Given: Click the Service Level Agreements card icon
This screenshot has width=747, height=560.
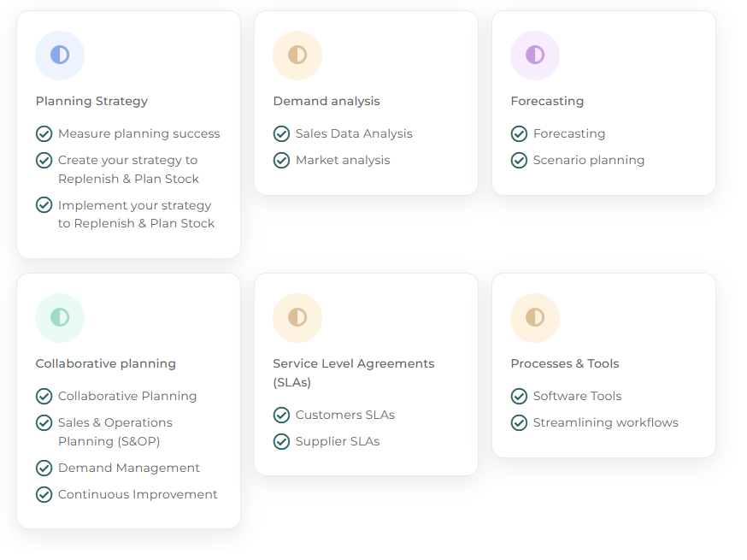Looking at the screenshot, I should tap(297, 318).
